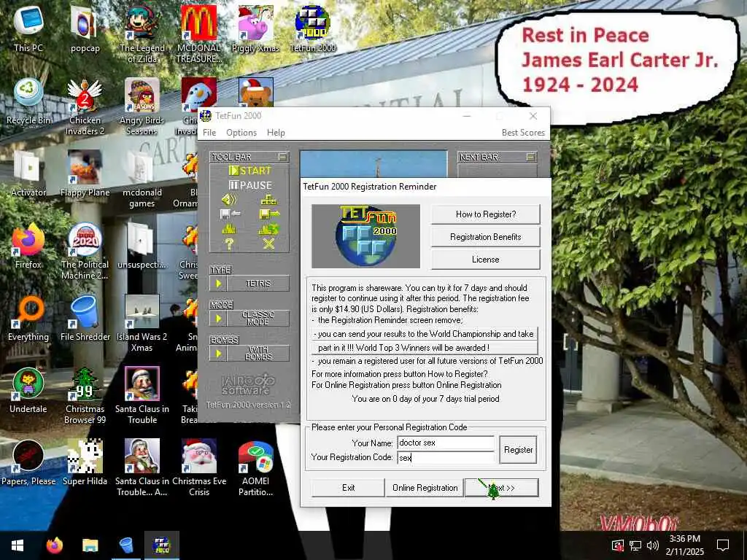Image resolution: width=747 pixels, height=560 pixels.
Task: Open the Options menu
Action: coord(241,133)
